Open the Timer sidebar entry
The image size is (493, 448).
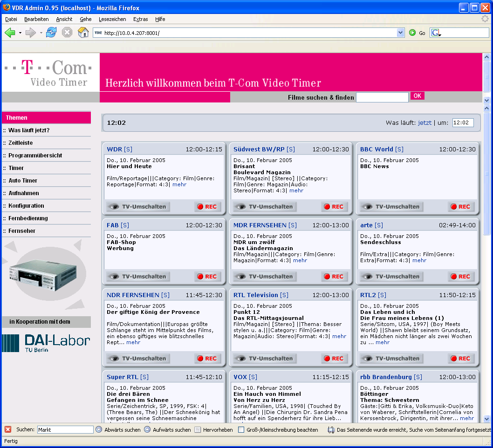click(x=16, y=168)
